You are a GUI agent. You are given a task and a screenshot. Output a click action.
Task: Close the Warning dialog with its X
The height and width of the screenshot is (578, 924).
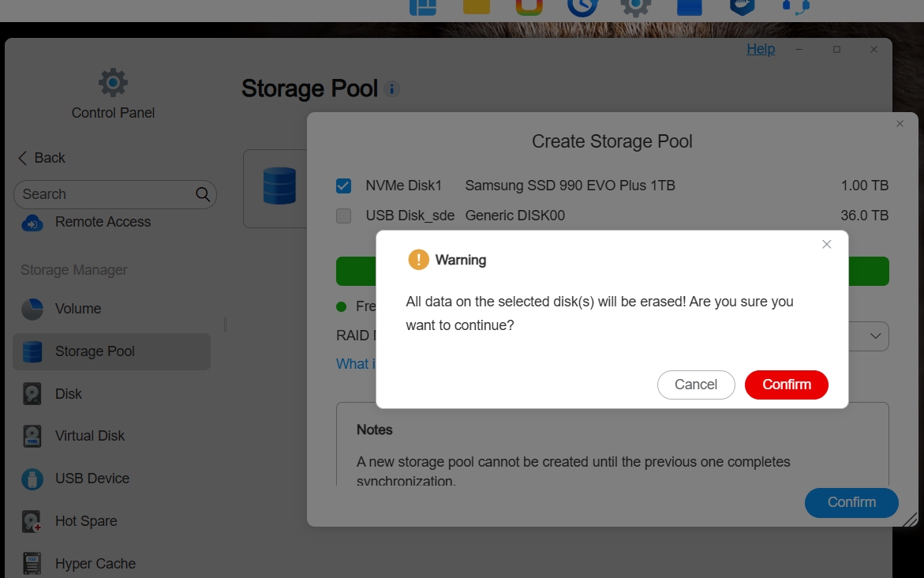(827, 244)
